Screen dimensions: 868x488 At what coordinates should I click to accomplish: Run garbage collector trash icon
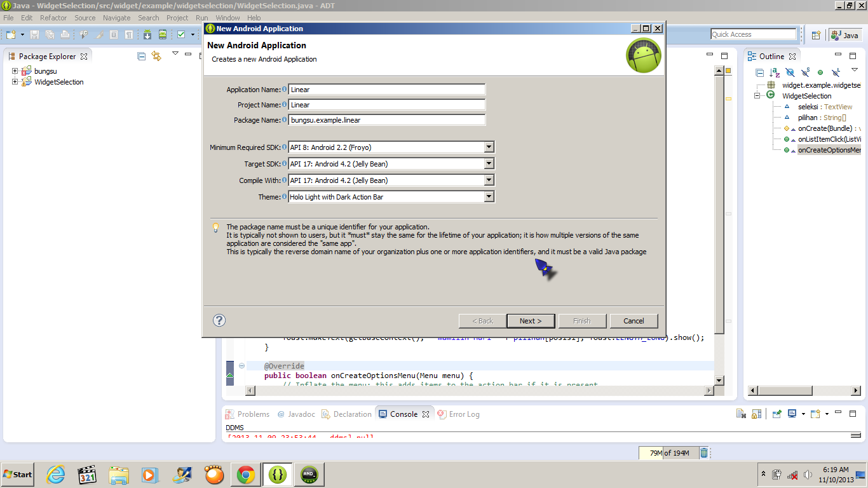click(x=704, y=453)
